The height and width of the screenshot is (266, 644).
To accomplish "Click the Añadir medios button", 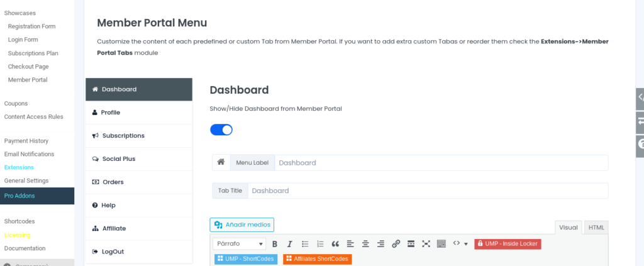I will coord(242,224).
